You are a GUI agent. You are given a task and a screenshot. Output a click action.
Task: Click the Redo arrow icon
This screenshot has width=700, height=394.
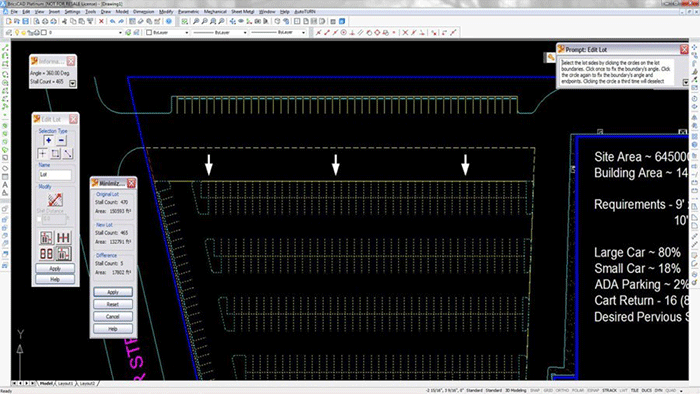click(x=121, y=21)
